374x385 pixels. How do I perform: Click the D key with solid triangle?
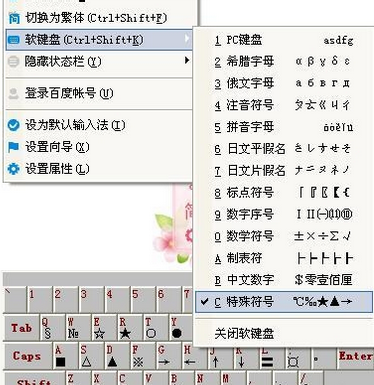pos(117,356)
